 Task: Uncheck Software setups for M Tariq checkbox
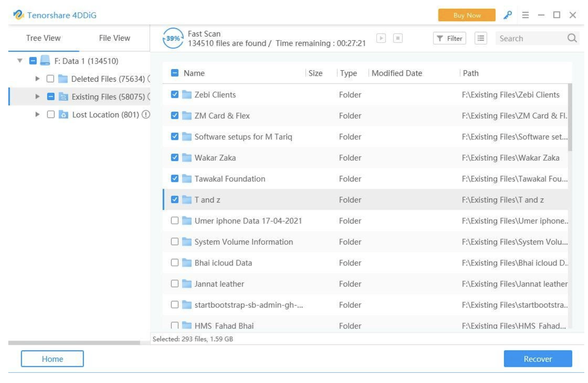coord(174,137)
